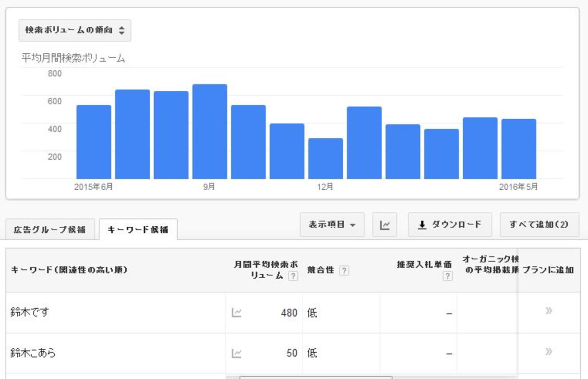Click the ダウンロード button
Image resolution: width=588 pixels, height=379 pixels.
(450, 225)
